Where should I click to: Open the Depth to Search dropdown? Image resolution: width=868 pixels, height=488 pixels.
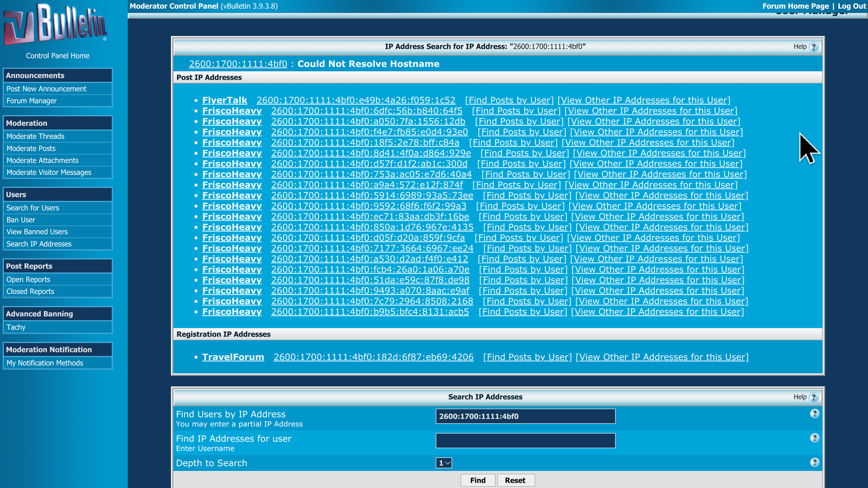pos(444,463)
